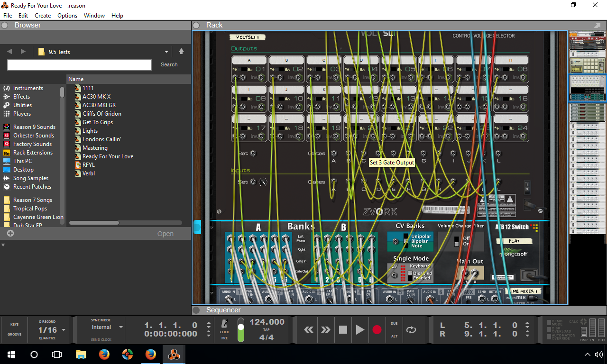Open Song Samples location
Image resolution: width=607 pixels, height=364 pixels.
pos(26,178)
